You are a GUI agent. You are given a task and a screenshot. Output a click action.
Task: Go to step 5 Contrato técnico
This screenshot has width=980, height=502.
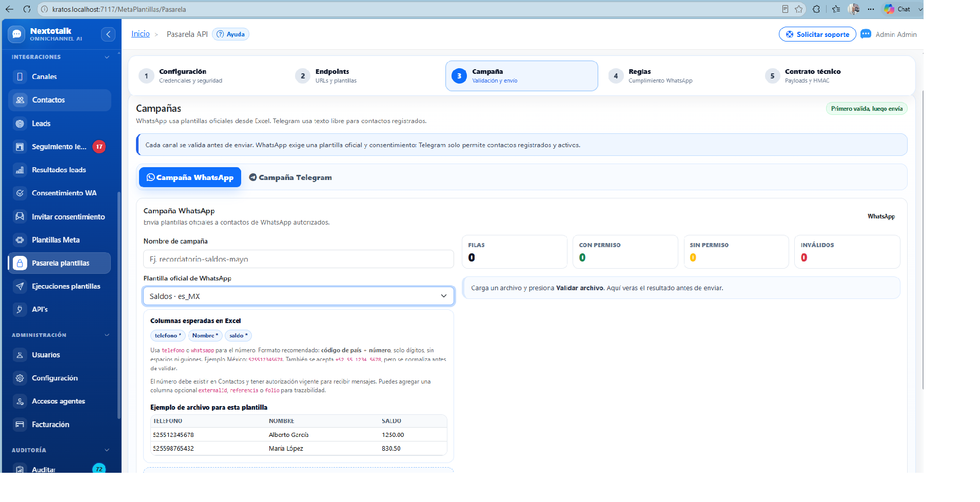[x=834, y=76]
